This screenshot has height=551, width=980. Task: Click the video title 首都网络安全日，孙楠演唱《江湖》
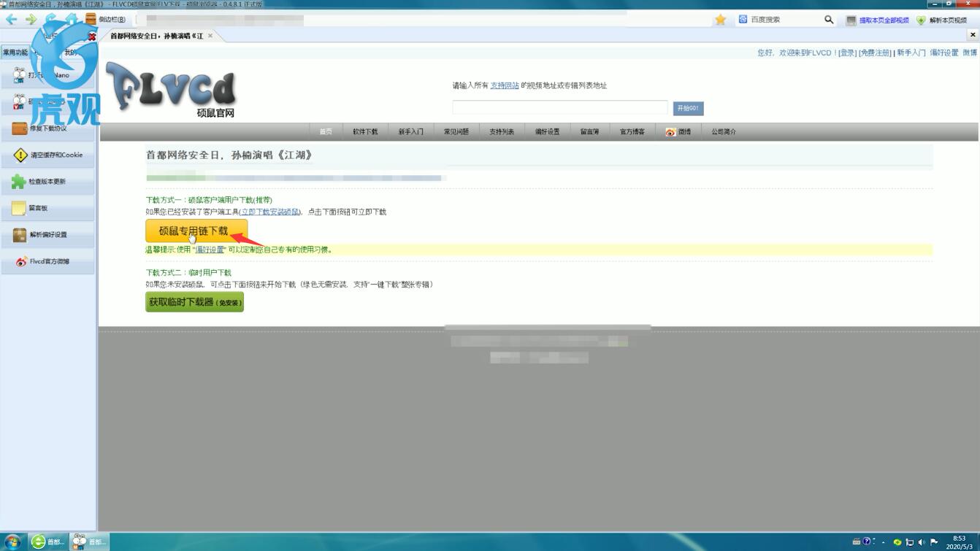point(229,155)
